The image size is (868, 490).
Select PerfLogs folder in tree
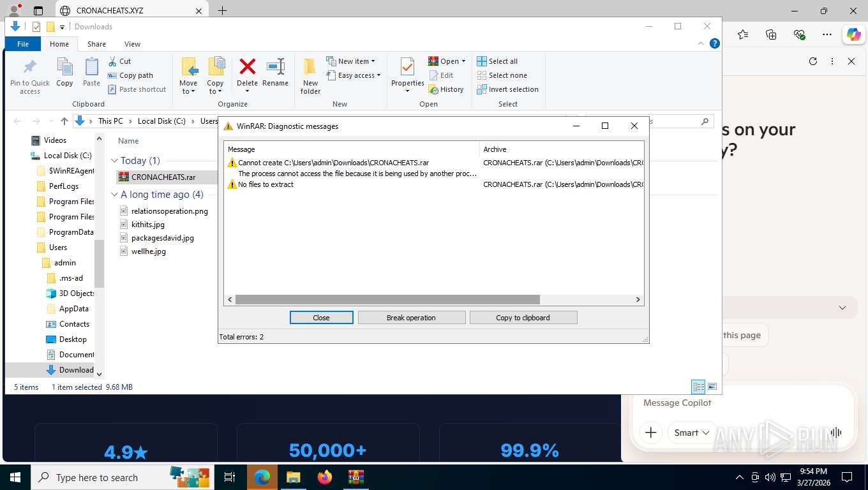pyautogui.click(x=64, y=186)
